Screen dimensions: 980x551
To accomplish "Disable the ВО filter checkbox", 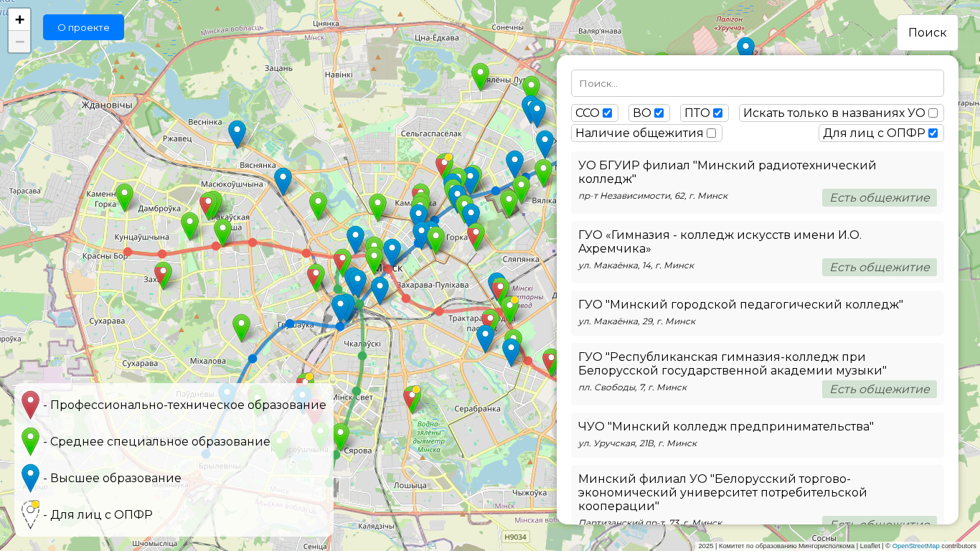I will tap(659, 113).
